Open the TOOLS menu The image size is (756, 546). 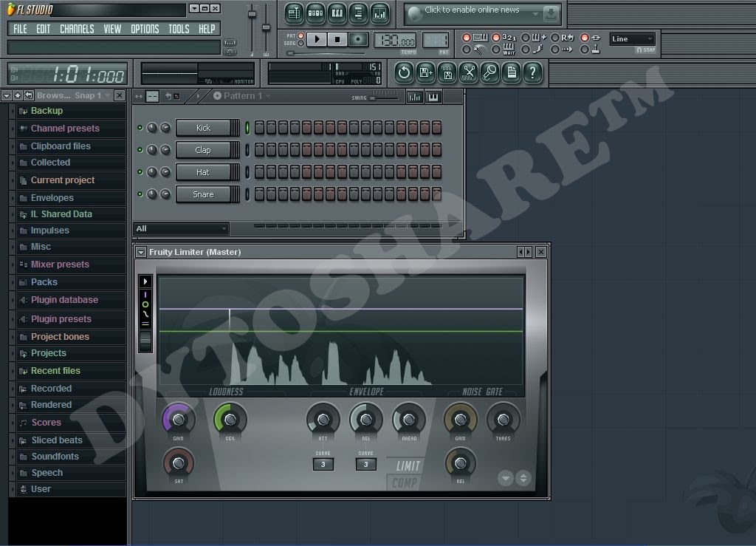(179, 29)
